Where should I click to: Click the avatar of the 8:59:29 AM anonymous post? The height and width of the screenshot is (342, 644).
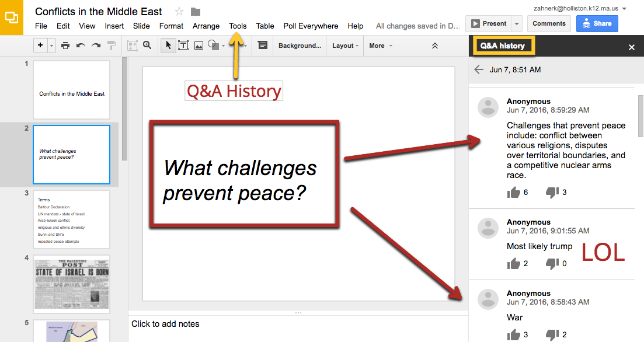coord(488,107)
